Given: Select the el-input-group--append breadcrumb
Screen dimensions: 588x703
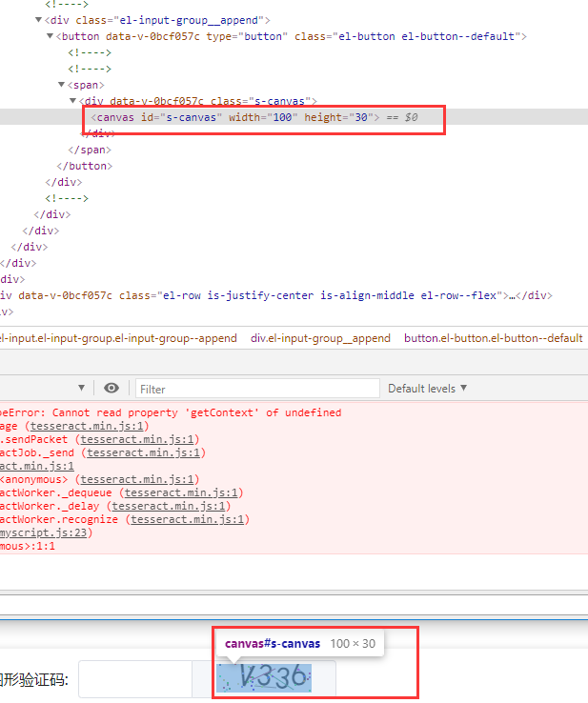Looking at the screenshot, I should point(118,338).
